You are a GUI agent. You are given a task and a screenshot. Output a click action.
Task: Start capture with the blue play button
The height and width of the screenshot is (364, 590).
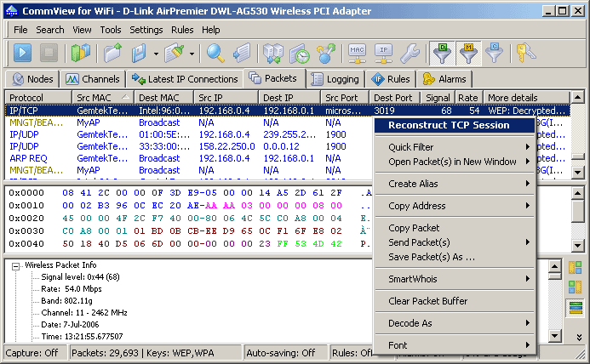tap(22, 53)
